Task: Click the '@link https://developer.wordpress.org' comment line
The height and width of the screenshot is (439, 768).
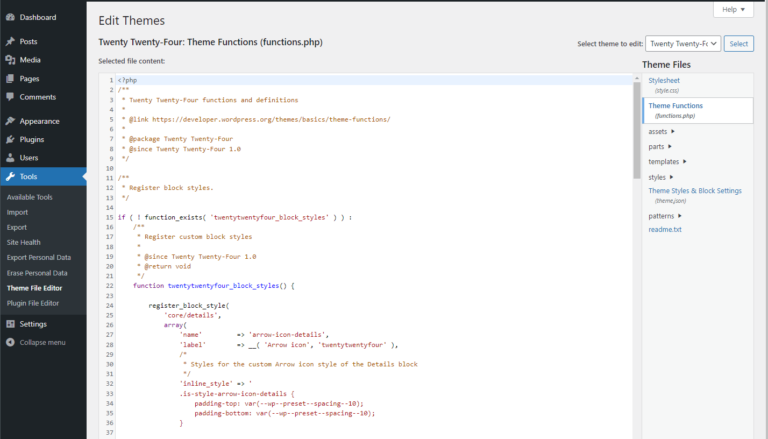Action: 256,120
